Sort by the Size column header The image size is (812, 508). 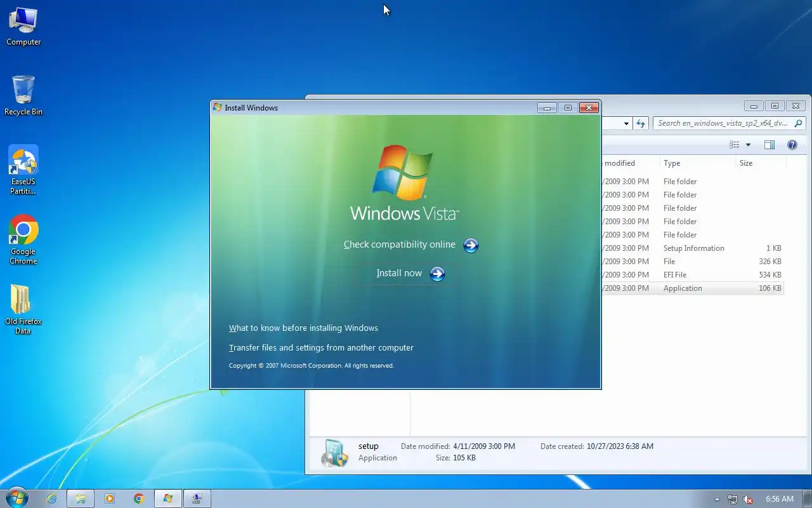point(761,163)
